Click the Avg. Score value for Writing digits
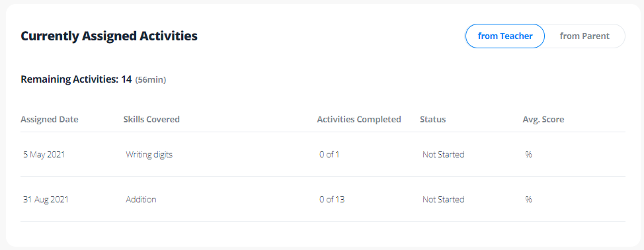Viewport: 644px width, 250px height. [x=528, y=155]
